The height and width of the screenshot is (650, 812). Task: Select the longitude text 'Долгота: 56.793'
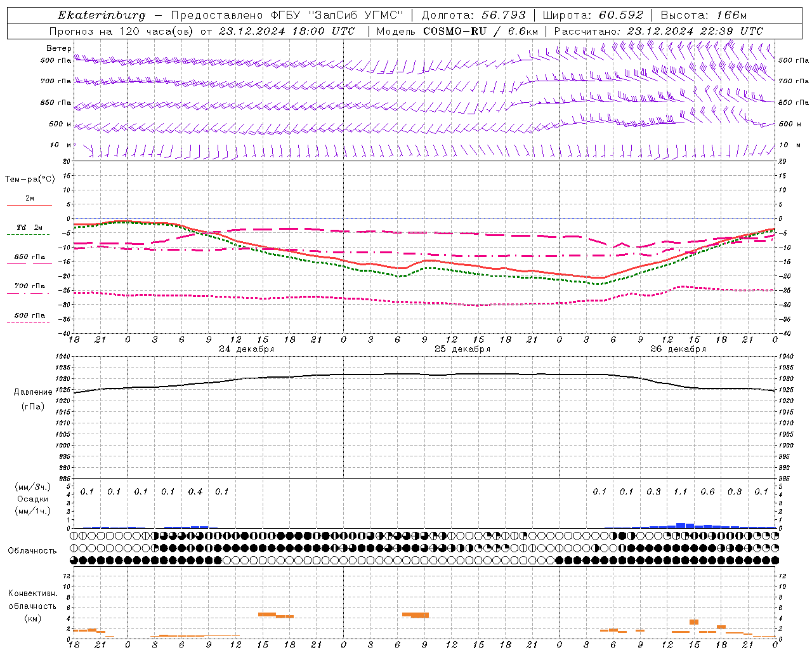(473, 15)
